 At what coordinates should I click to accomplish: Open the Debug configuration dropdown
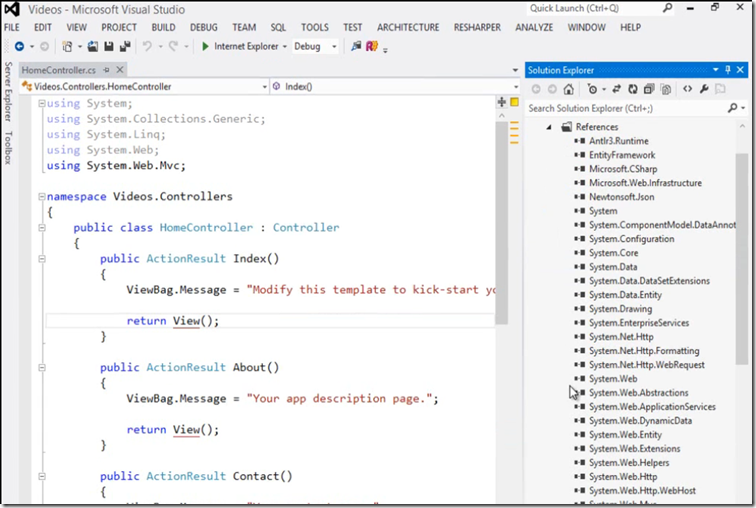point(334,47)
